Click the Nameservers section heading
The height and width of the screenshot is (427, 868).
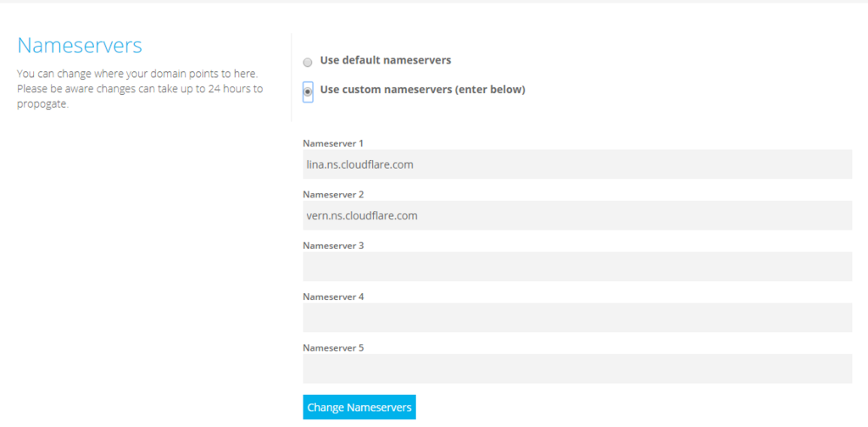[80, 46]
